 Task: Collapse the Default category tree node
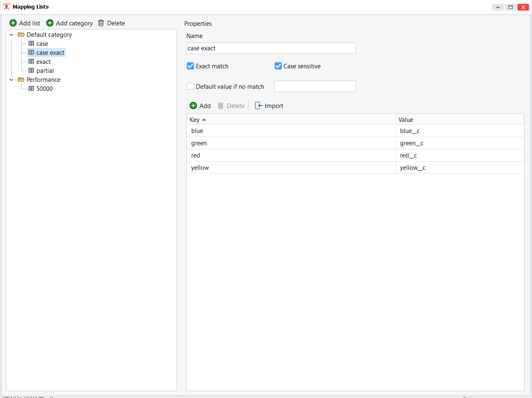click(x=11, y=35)
